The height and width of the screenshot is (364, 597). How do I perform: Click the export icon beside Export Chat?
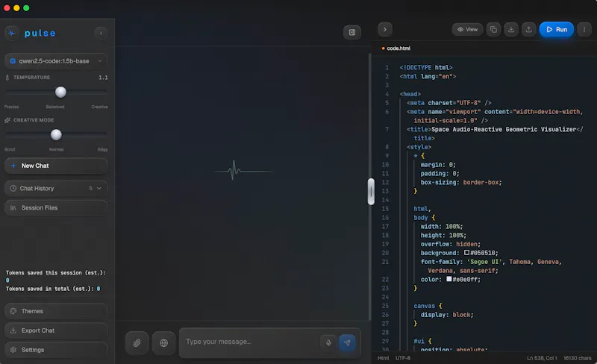[x=13, y=330]
